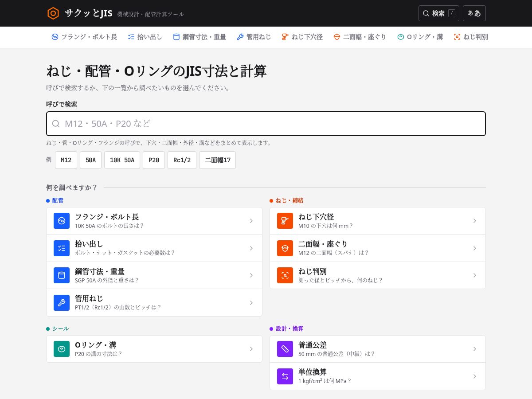Select the P20 example chip
This screenshot has height=399, width=532.
point(154,160)
